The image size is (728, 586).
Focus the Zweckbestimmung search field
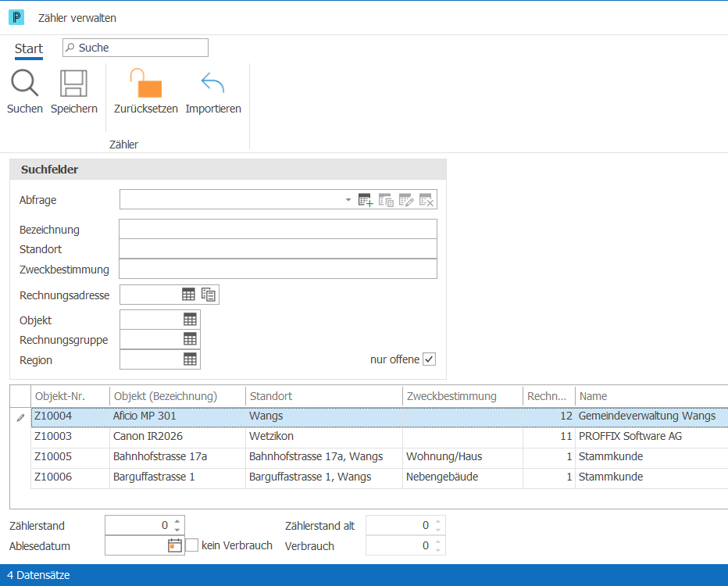coord(278,269)
